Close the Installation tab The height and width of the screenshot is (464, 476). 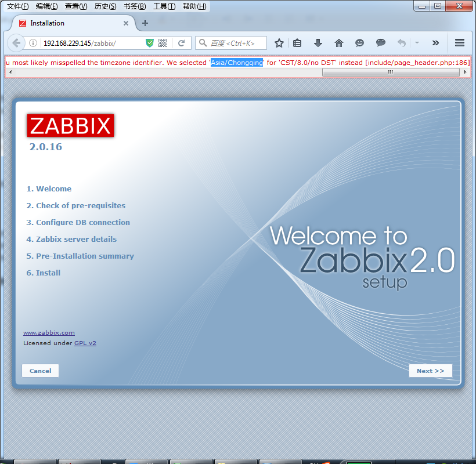tap(126, 23)
